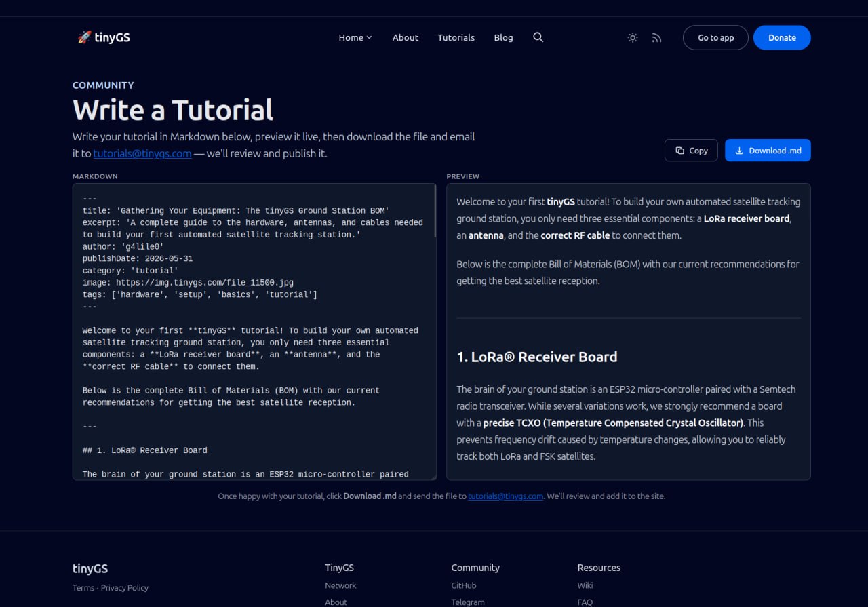This screenshot has width=868, height=607.
Task: Click the PREVIEW panel label
Action: coord(462,176)
